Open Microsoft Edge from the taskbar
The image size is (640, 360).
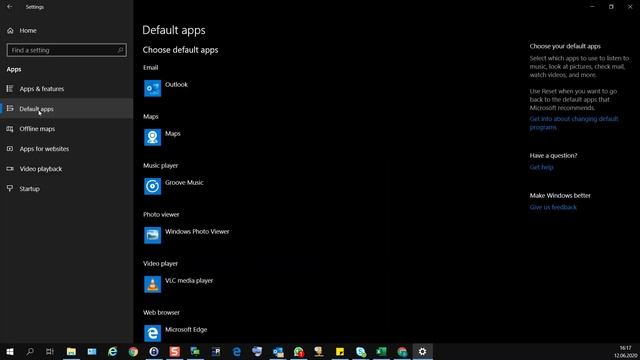coord(237,351)
